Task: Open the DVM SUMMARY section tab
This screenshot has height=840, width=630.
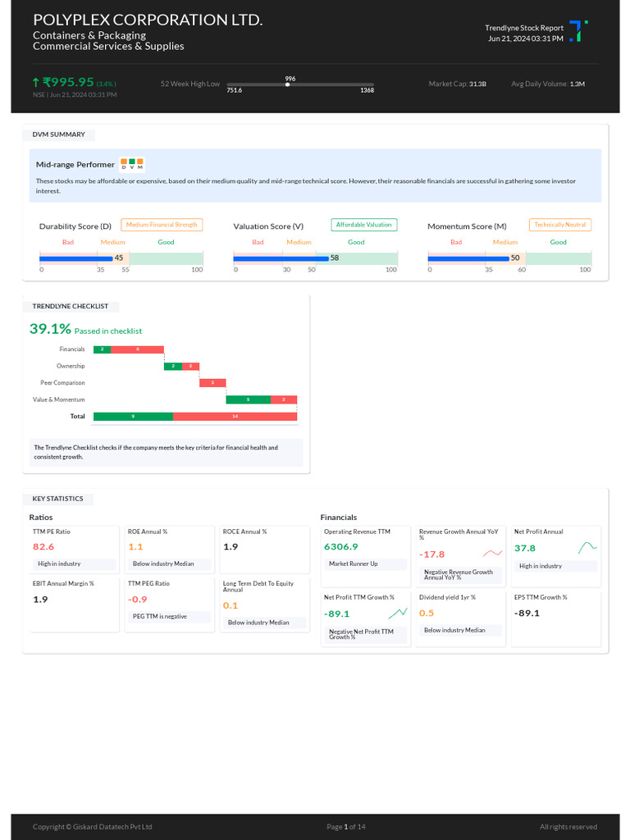Action: click(59, 135)
